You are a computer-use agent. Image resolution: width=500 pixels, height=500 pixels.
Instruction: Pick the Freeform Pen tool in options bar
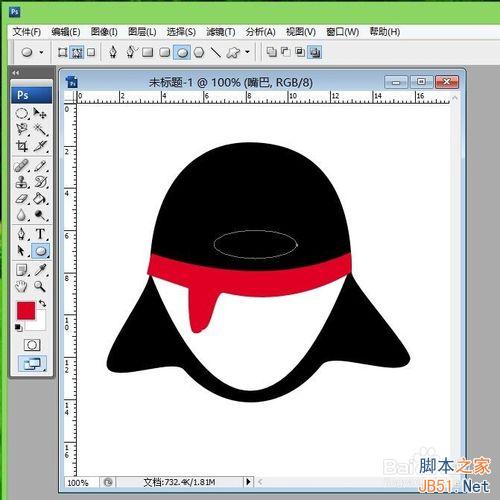click(x=131, y=52)
